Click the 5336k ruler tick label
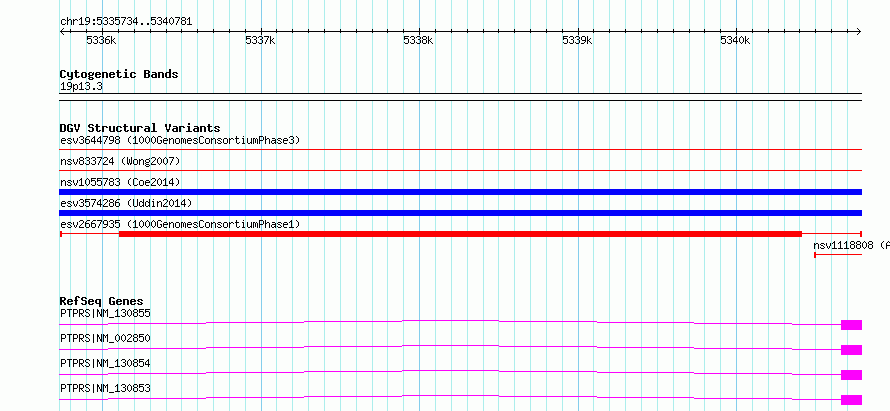Viewport: 890px width, 411px height. click(x=101, y=41)
